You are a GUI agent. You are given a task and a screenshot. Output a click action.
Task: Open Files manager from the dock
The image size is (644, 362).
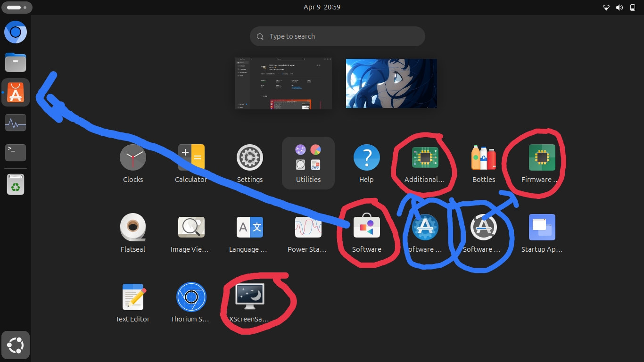[16, 62]
